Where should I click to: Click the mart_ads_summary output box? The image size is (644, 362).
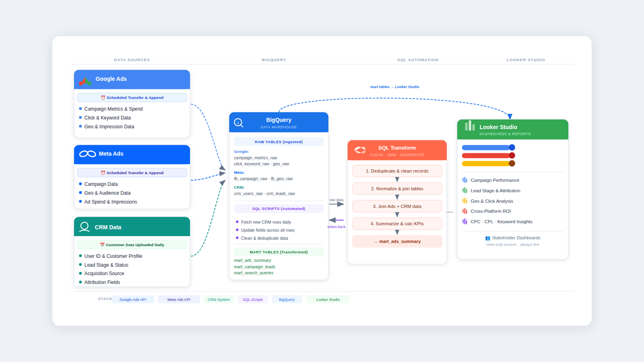(x=397, y=241)
